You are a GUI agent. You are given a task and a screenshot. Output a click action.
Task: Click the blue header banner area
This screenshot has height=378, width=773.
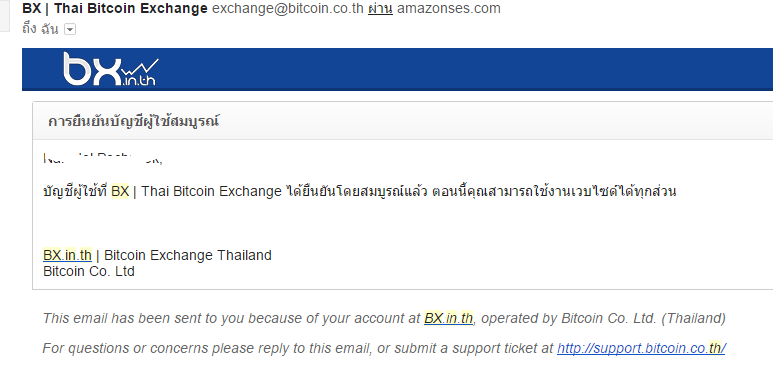tap(397, 69)
